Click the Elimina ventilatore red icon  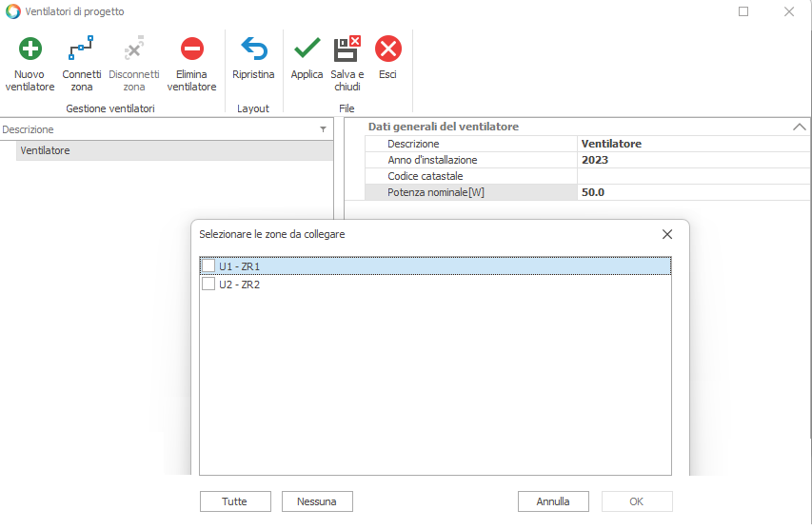coord(191,49)
